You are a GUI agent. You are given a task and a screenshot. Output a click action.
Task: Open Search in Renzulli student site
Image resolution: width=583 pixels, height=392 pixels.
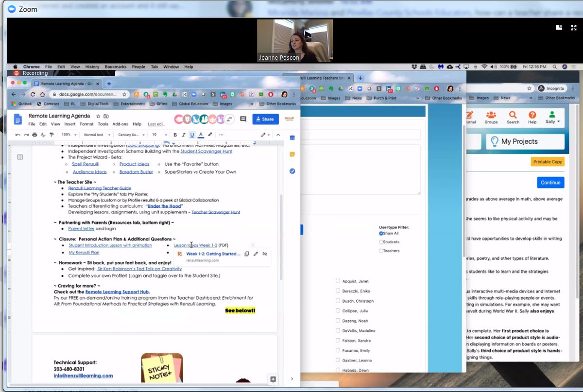click(x=513, y=117)
